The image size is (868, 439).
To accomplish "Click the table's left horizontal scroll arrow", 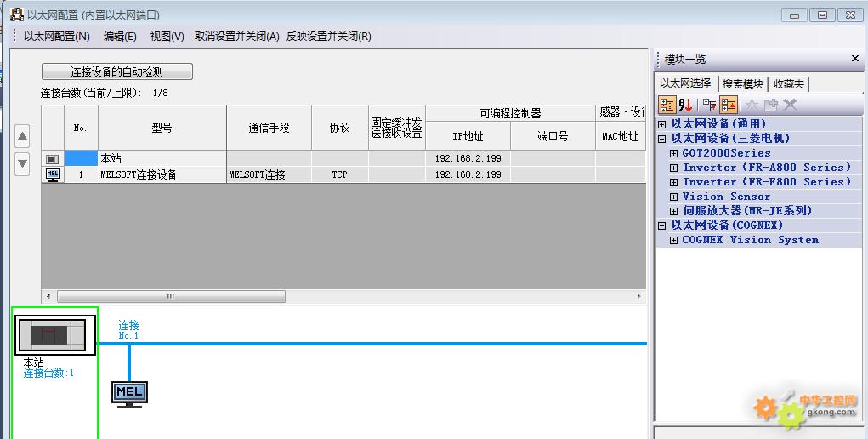I will pos(48,297).
